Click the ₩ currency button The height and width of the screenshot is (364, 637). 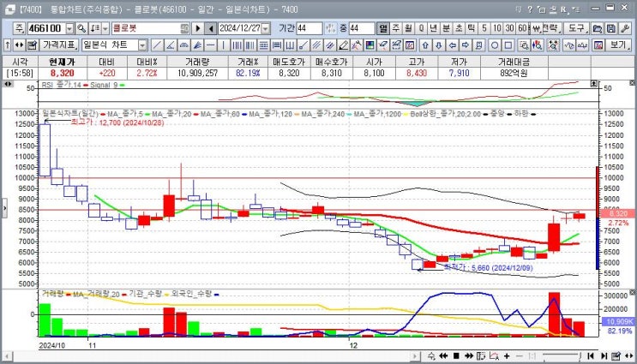click(x=536, y=28)
